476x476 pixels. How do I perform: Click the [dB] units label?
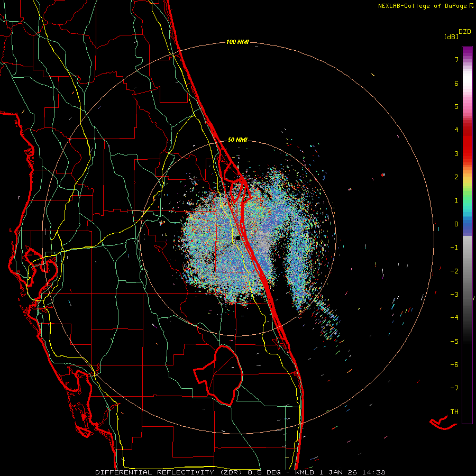coord(452,36)
